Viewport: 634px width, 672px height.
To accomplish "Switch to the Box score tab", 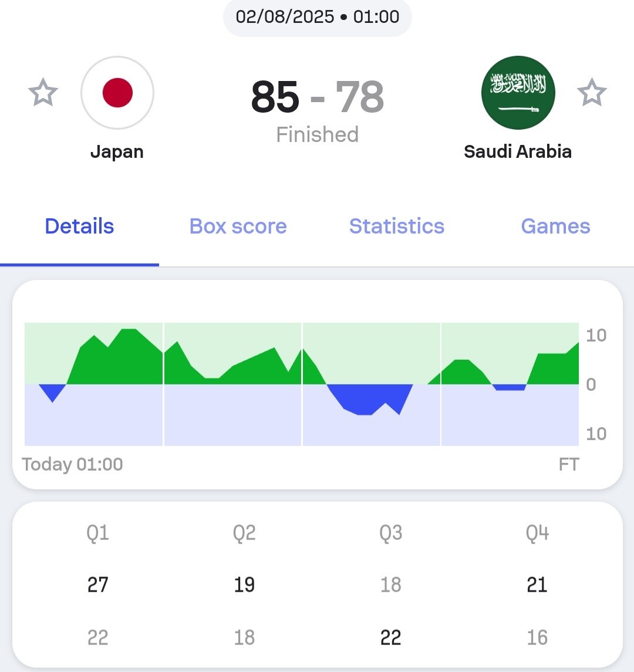I will pyautogui.click(x=238, y=227).
